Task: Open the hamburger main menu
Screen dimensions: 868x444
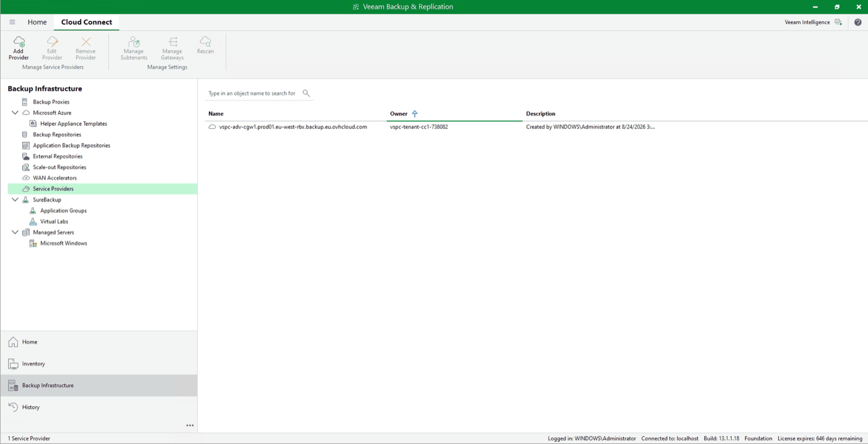Action: [x=12, y=22]
